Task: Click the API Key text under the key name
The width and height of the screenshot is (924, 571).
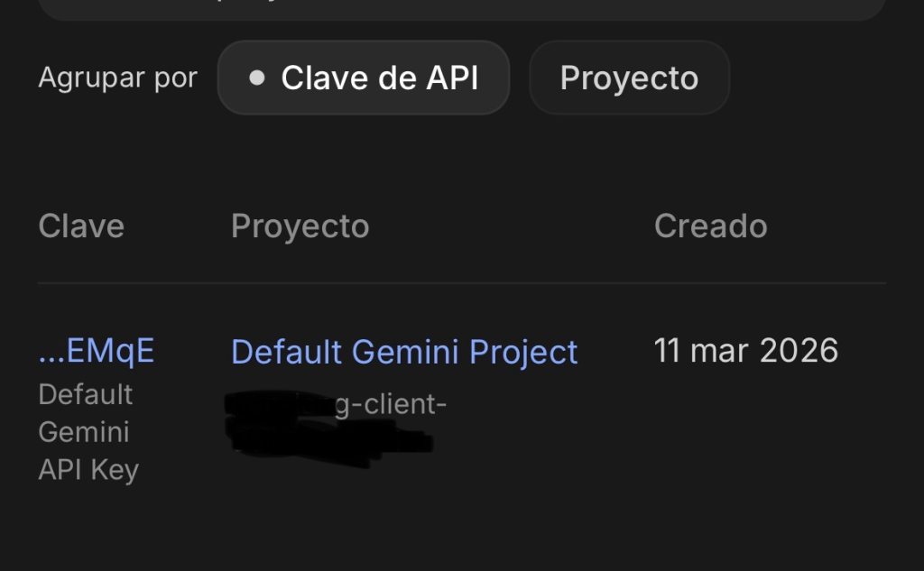Action: coord(88,470)
